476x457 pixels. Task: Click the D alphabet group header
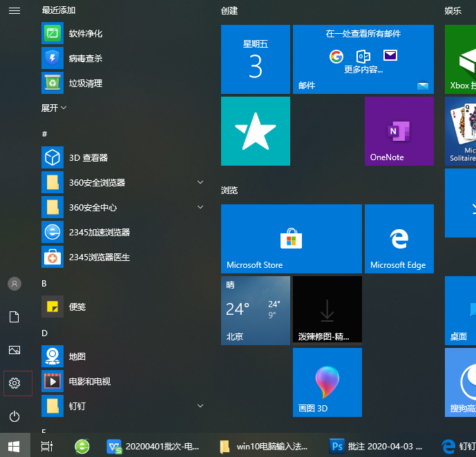tap(44, 333)
